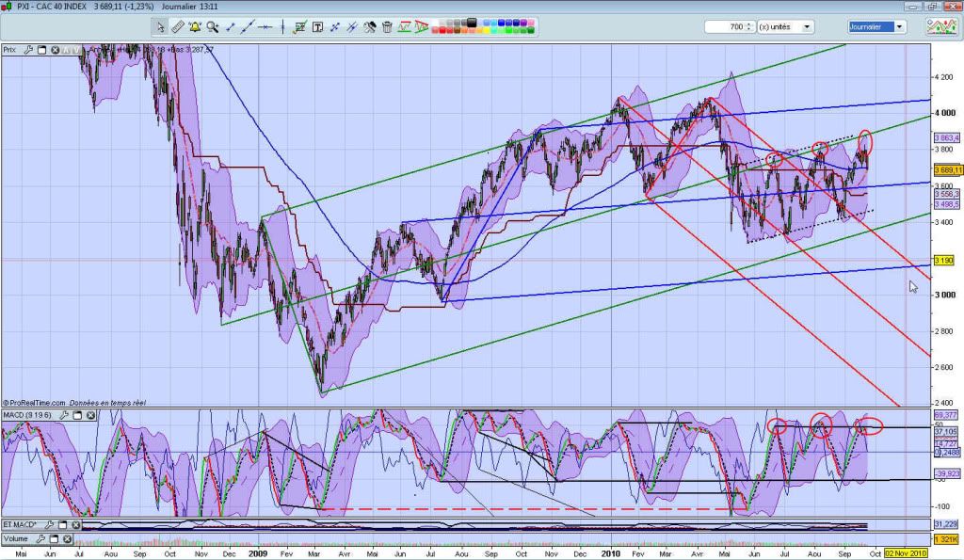Open Prix panel wrench settings

pos(28,49)
